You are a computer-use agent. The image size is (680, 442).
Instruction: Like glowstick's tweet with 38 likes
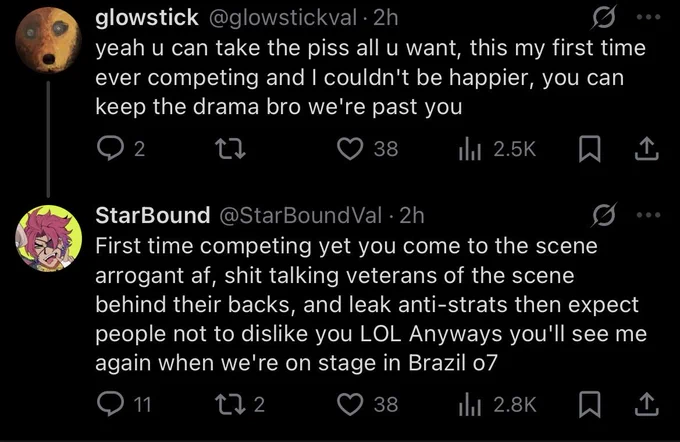tap(367, 148)
